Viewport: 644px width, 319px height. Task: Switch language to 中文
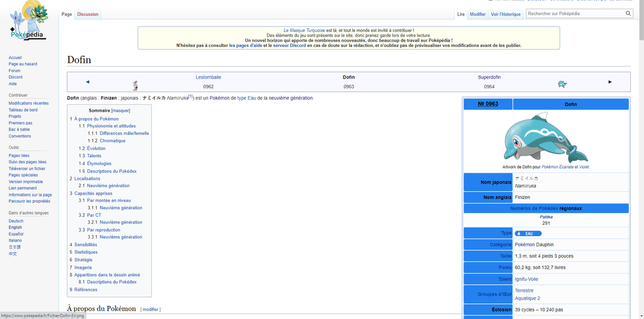pos(13,254)
